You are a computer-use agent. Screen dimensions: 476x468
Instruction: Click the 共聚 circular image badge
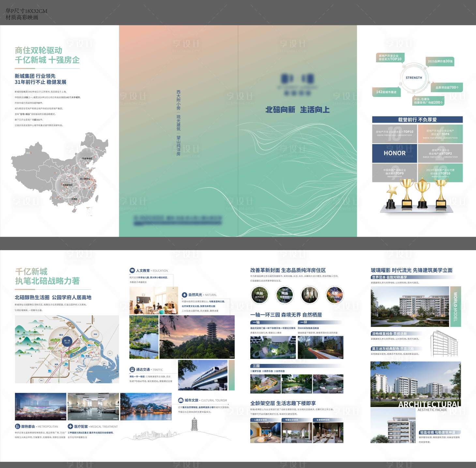click(x=335, y=295)
